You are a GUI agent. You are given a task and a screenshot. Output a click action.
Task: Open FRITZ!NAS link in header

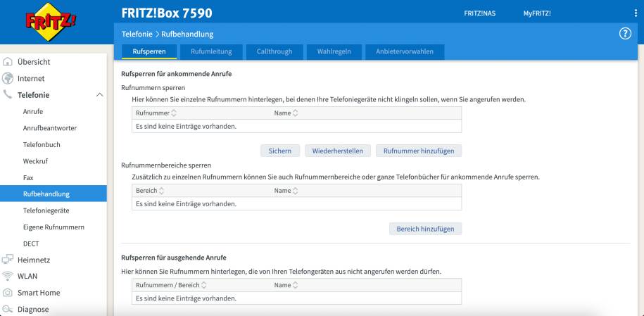pos(480,13)
